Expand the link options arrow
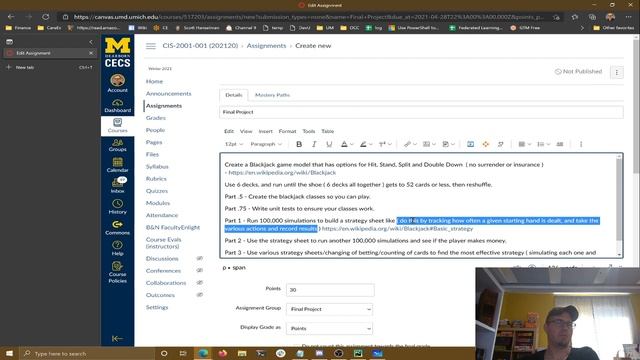Image resolution: width=640 pixels, height=360 pixels. pos(415,144)
